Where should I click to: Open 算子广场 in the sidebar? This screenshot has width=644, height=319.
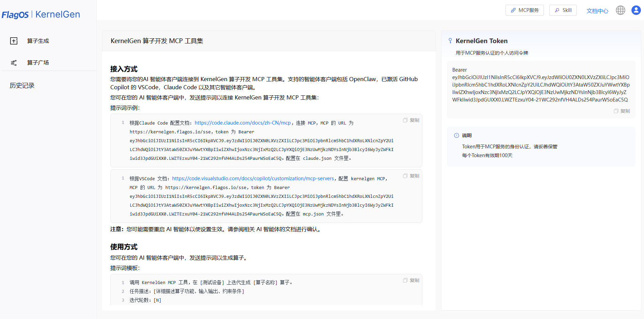(x=38, y=63)
